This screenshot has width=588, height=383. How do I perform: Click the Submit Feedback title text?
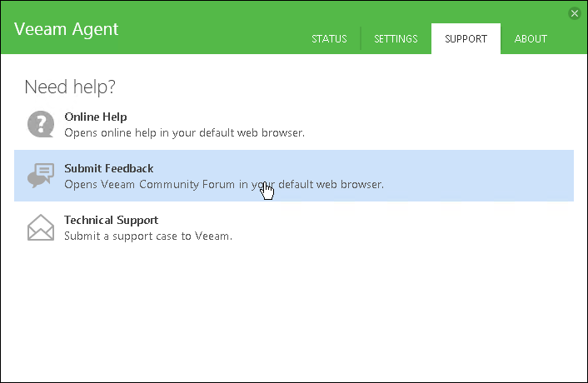(x=109, y=168)
